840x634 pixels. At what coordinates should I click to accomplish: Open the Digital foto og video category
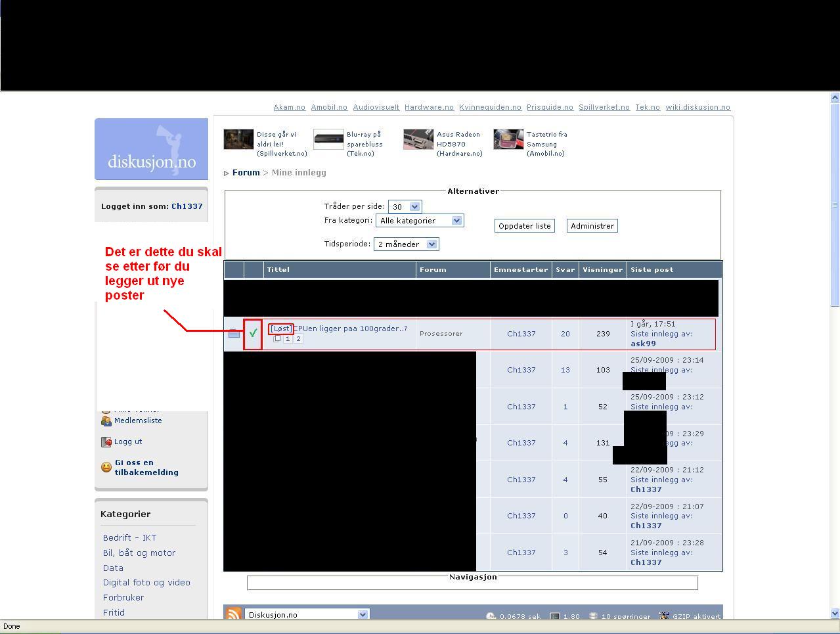click(146, 582)
